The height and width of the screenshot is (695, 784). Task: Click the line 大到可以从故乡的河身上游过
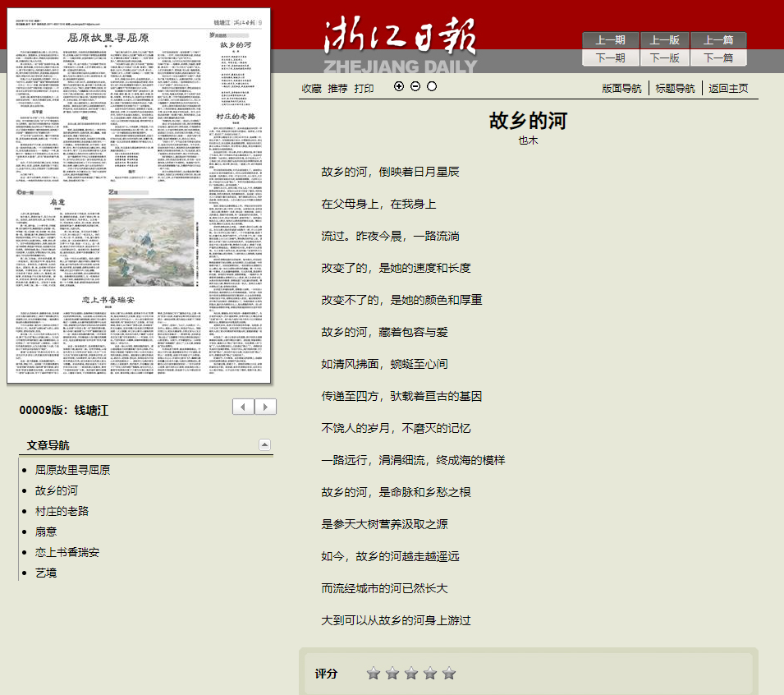tap(396, 620)
